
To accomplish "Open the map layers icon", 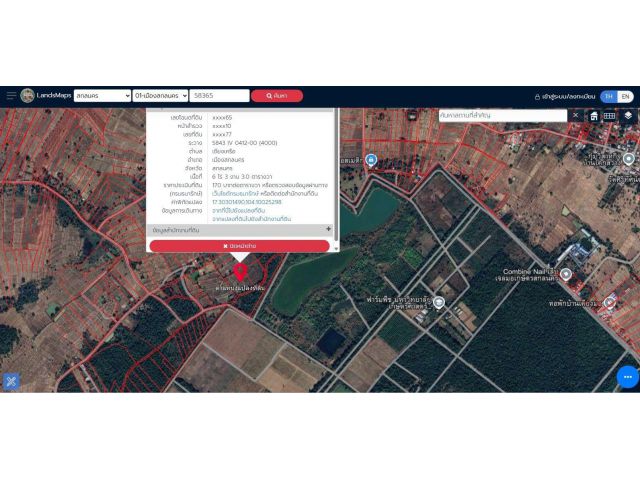I will (628, 116).
